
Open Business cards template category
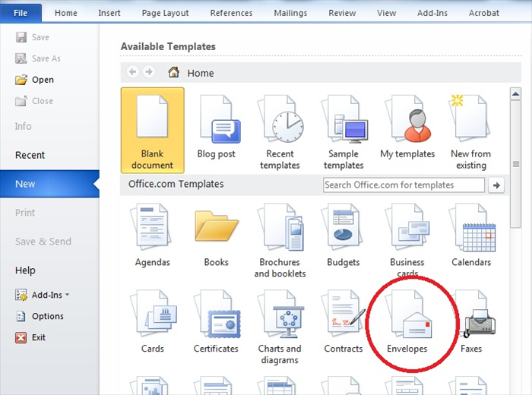[407, 239]
